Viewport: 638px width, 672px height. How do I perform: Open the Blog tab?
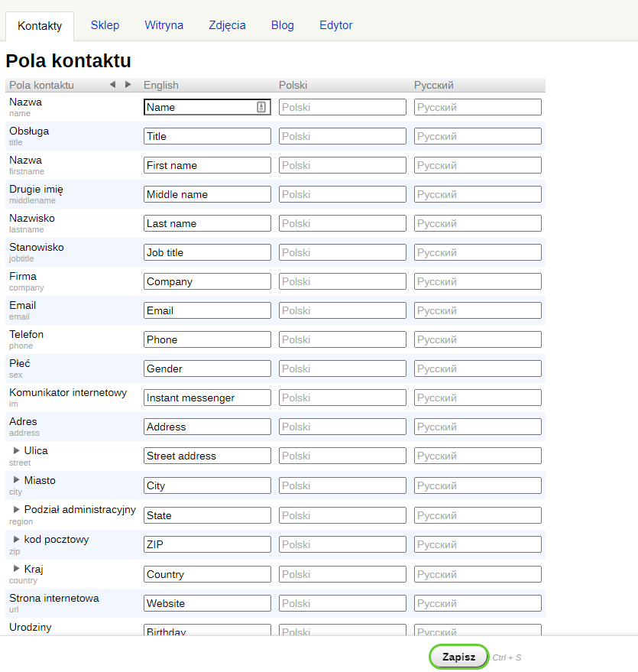click(282, 25)
